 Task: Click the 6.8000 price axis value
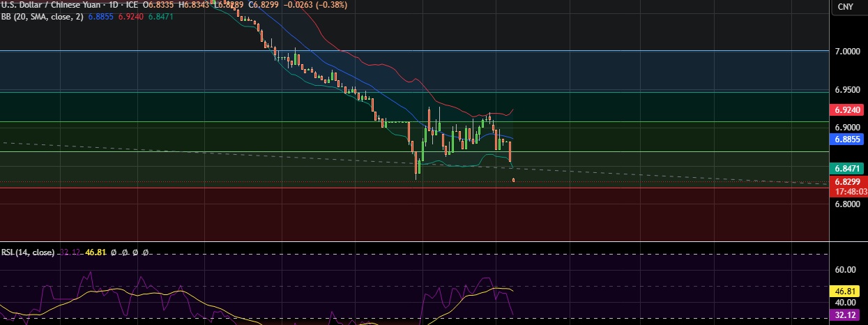tap(848, 204)
